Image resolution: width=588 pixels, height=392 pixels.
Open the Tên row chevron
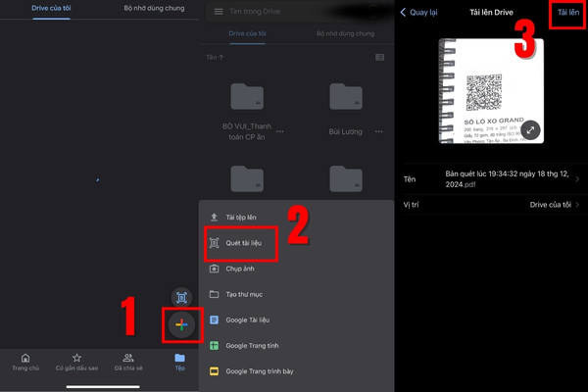pos(577,179)
